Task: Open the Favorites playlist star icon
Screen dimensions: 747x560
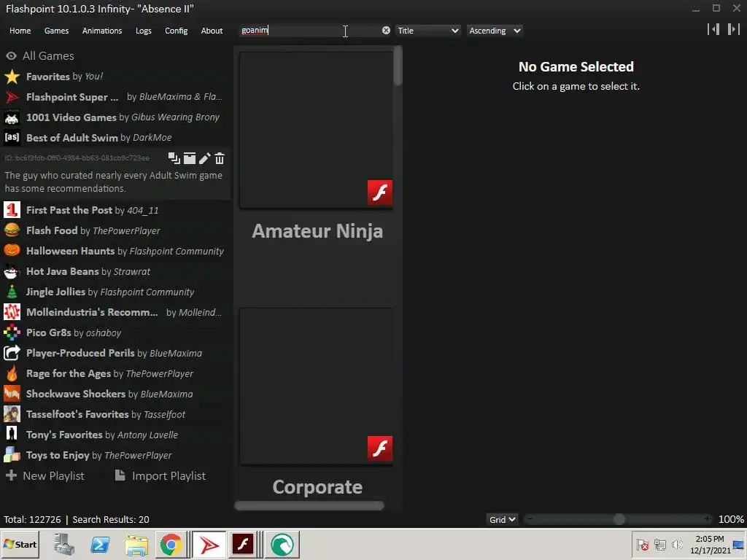Action: point(12,77)
